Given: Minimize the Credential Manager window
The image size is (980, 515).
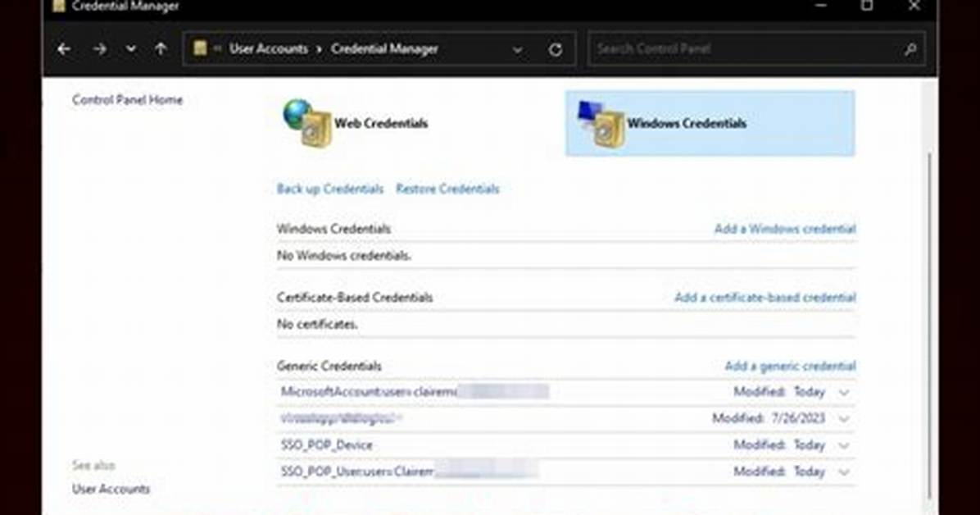Looking at the screenshot, I should tap(820, 6).
